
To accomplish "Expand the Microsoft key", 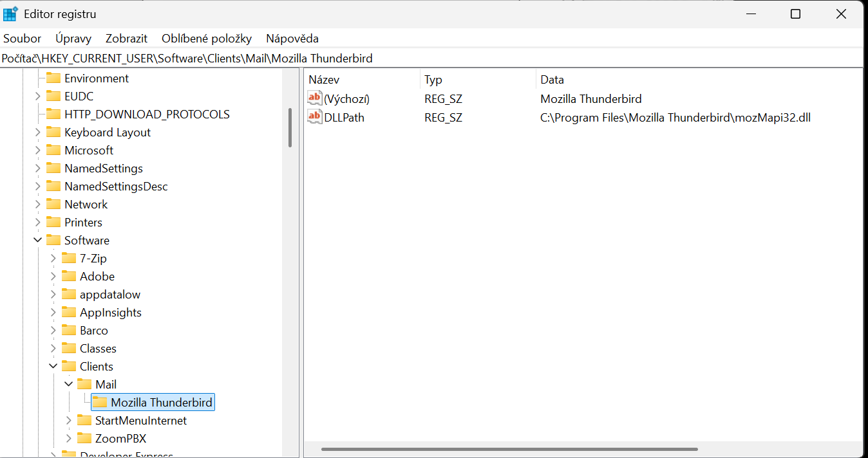I will point(38,151).
